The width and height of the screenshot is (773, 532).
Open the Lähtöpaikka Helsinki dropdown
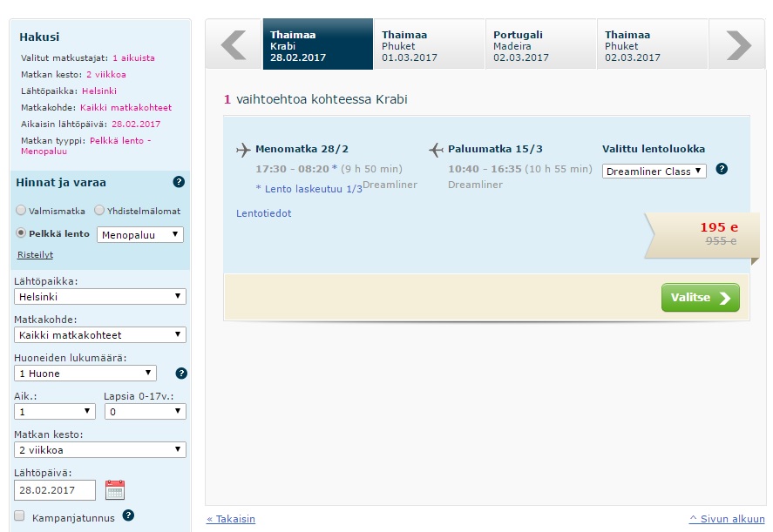pos(100,297)
